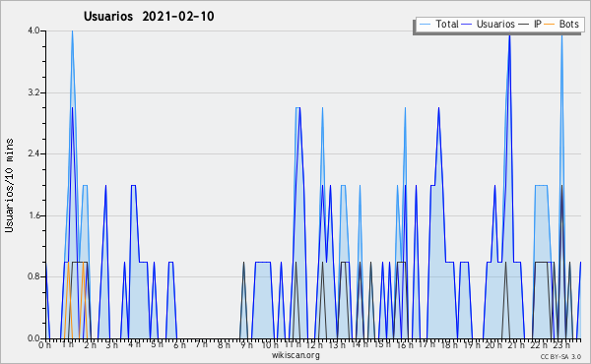Screen dimensions: 591x364
Task: Click the y-axis value 0.8
Action: [x=33, y=277]
